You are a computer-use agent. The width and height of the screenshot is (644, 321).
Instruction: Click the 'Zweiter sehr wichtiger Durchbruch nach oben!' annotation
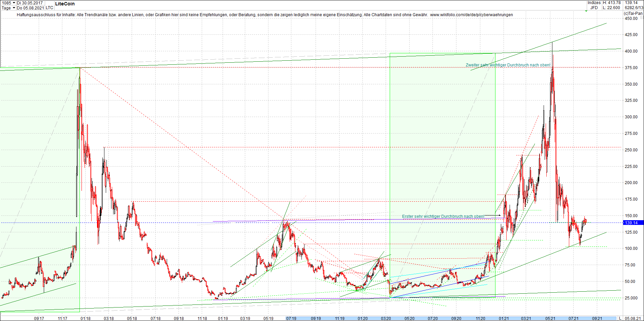[508, 65]
